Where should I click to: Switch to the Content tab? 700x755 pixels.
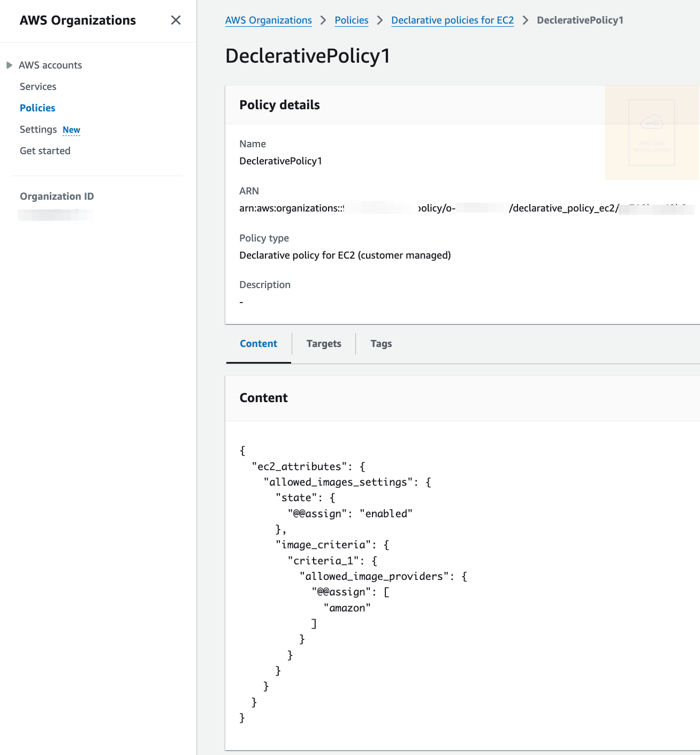pos(258,344)
